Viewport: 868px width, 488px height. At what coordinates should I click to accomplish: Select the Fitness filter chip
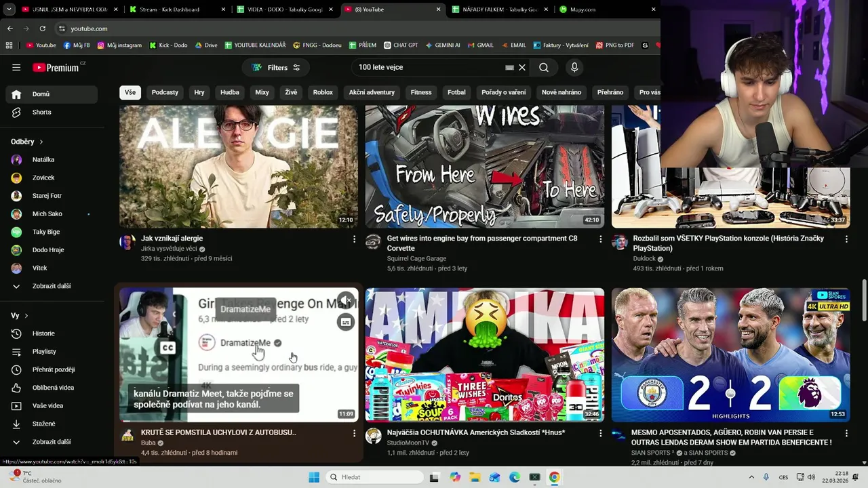[421, 92]
